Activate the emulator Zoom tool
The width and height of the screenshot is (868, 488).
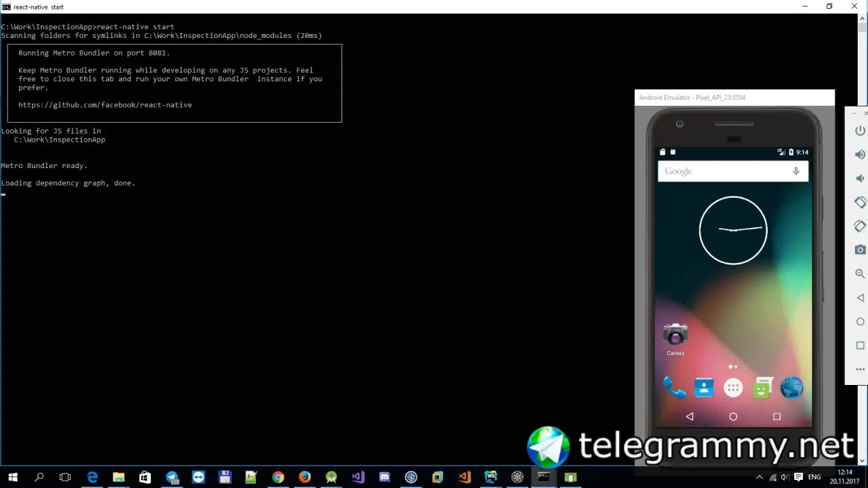(x=860, y=274)
